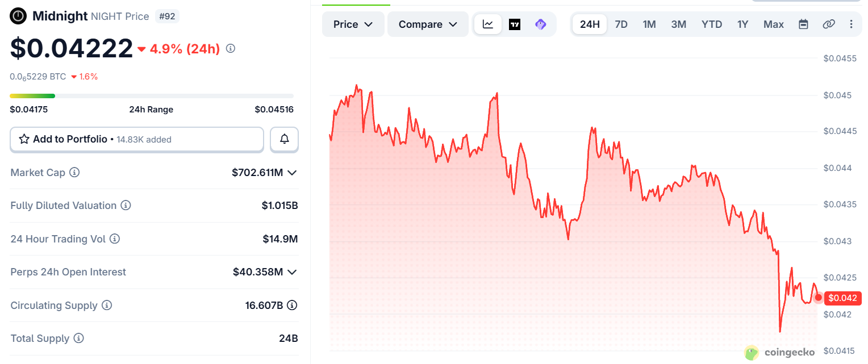Open the Price dropdown
The height and width of the screenshot is (364, 868).
353,24
